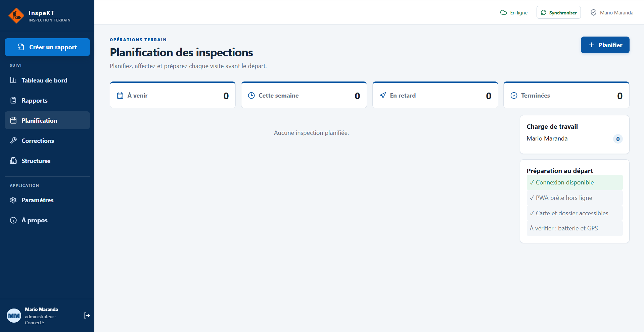Click the Connexion disponible checklist item

click(574, 182)
